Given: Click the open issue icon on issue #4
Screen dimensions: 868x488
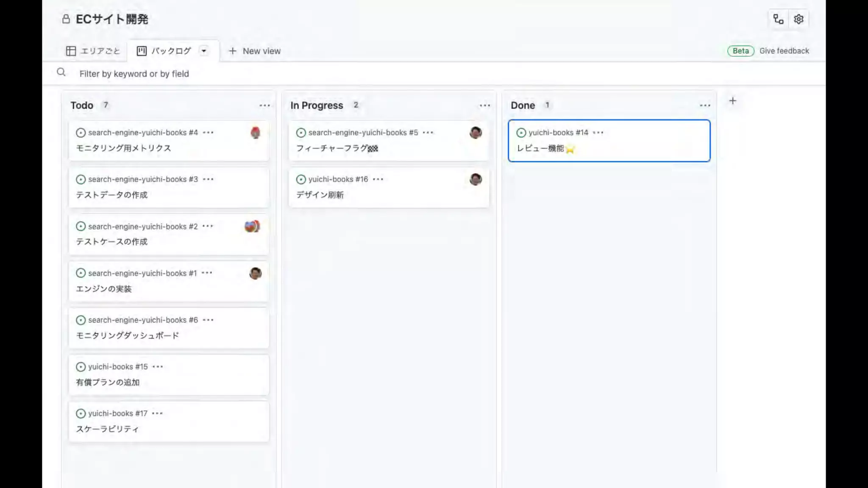Looking at the screenshot, I should tap(81, 133).
